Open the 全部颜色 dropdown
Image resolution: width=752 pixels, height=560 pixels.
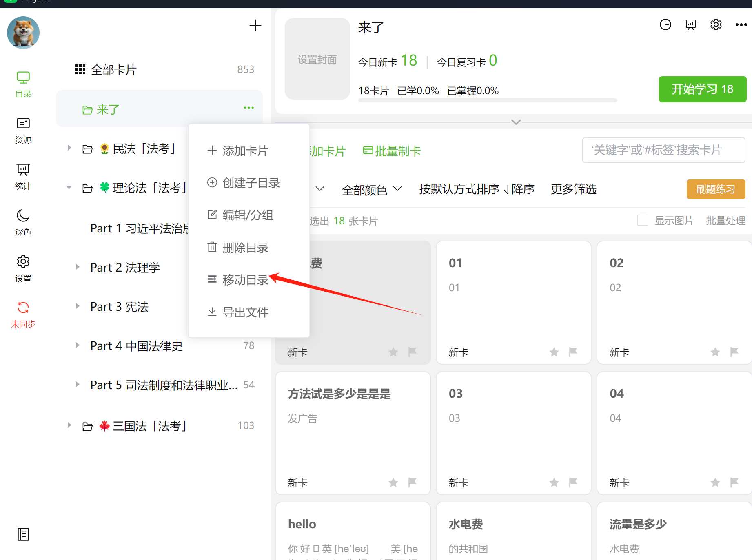372,189
